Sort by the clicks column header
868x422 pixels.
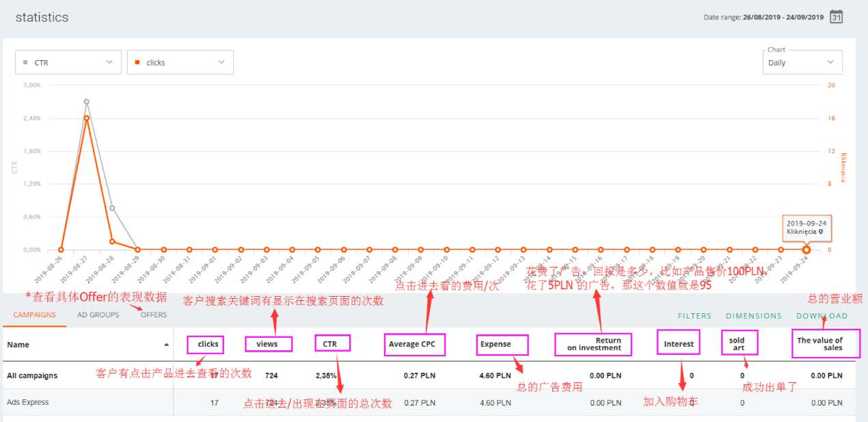(x=208, y=344)
